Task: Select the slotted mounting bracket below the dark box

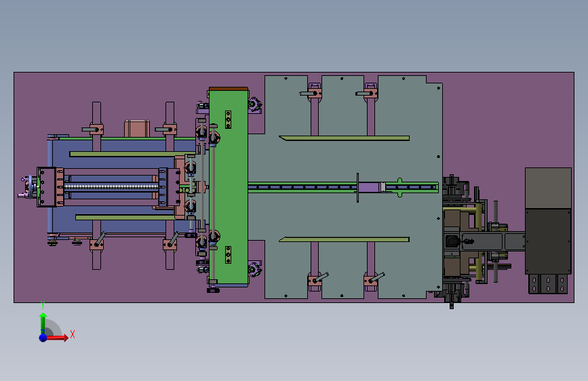Action: coord(548,284)
